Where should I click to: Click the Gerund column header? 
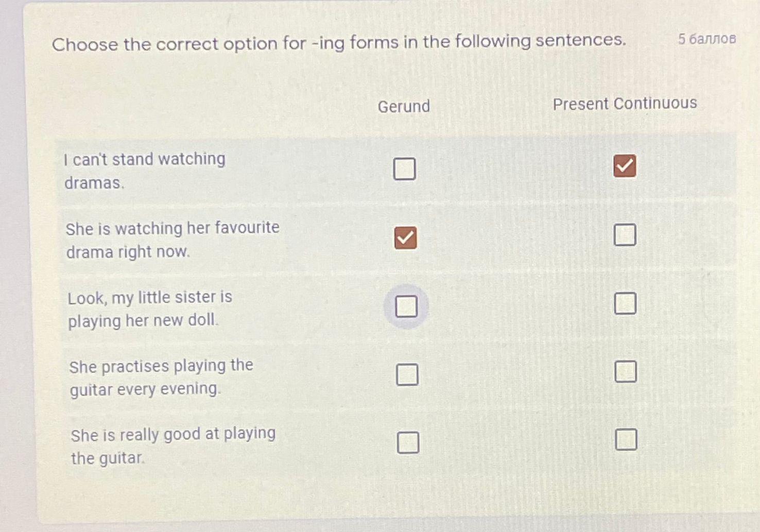(404, 106)
